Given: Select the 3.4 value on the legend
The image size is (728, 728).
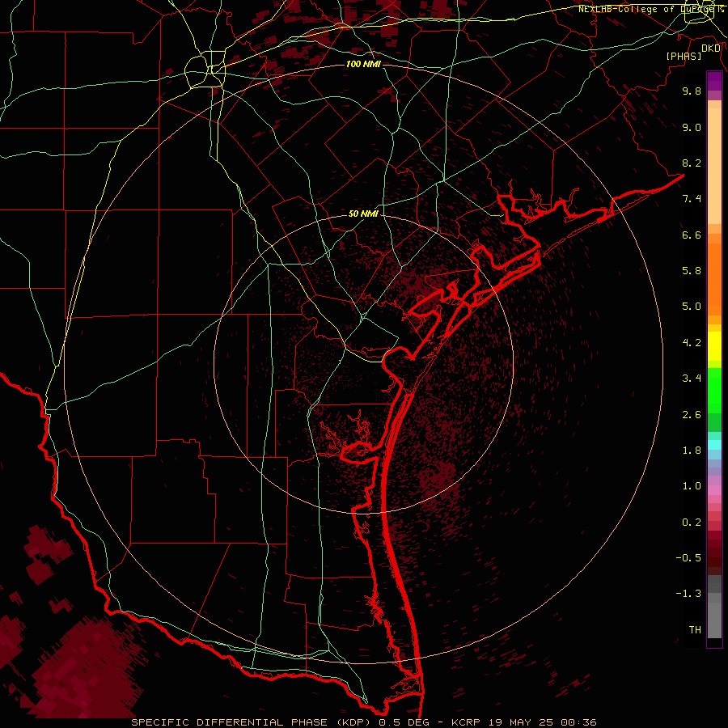Looking at the screenshot, I should tap(692, 379).
